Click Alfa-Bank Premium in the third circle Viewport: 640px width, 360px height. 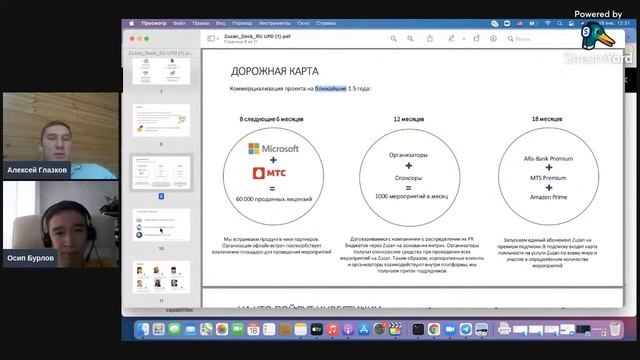548,159
